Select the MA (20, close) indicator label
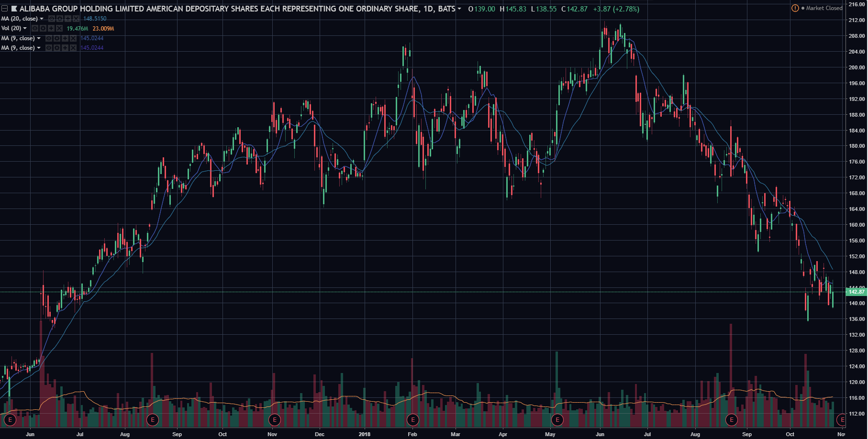Image resolution: width=868 pixels, height=439 pixels. point(20,19)
